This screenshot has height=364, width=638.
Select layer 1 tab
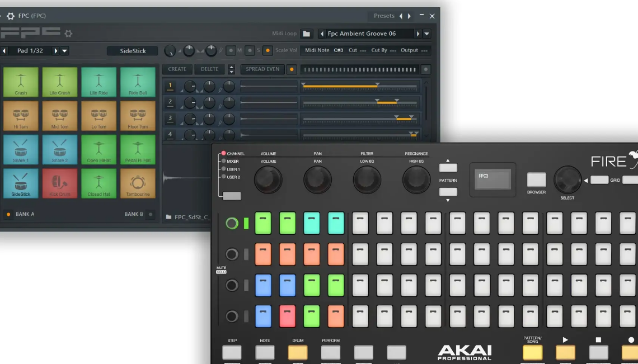[170, 86]
